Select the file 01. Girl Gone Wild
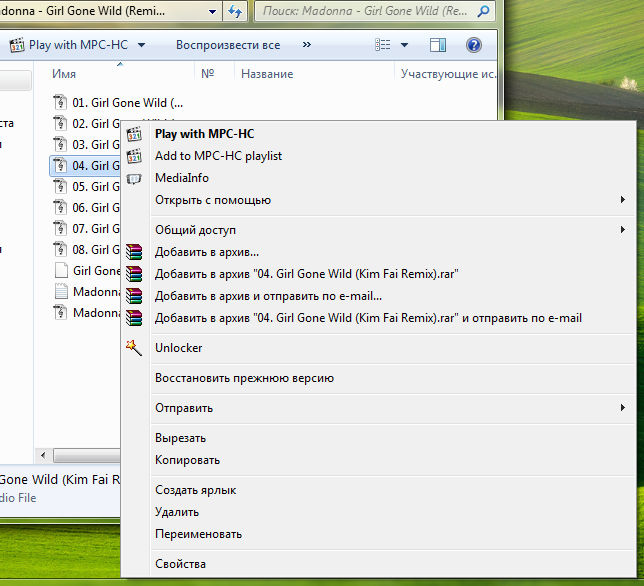This screenshot has height=586, width=644. coord(127,103)
